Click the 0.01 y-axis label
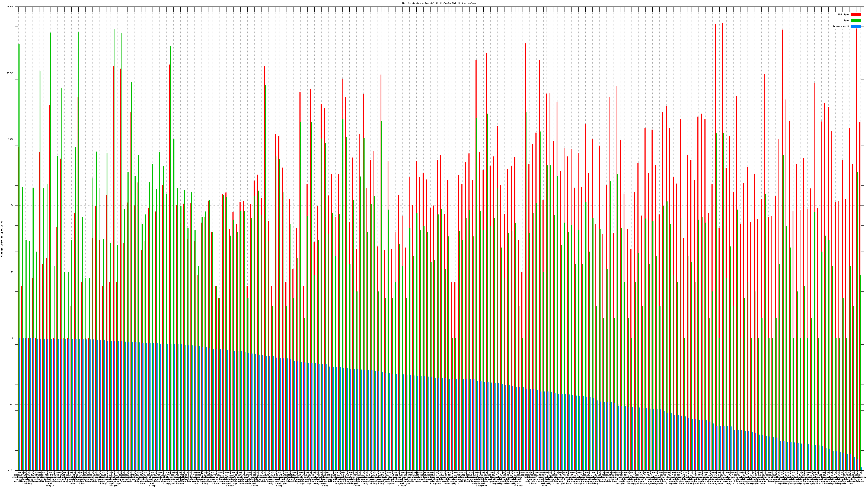The image size is (868, 488). (11, 470)
